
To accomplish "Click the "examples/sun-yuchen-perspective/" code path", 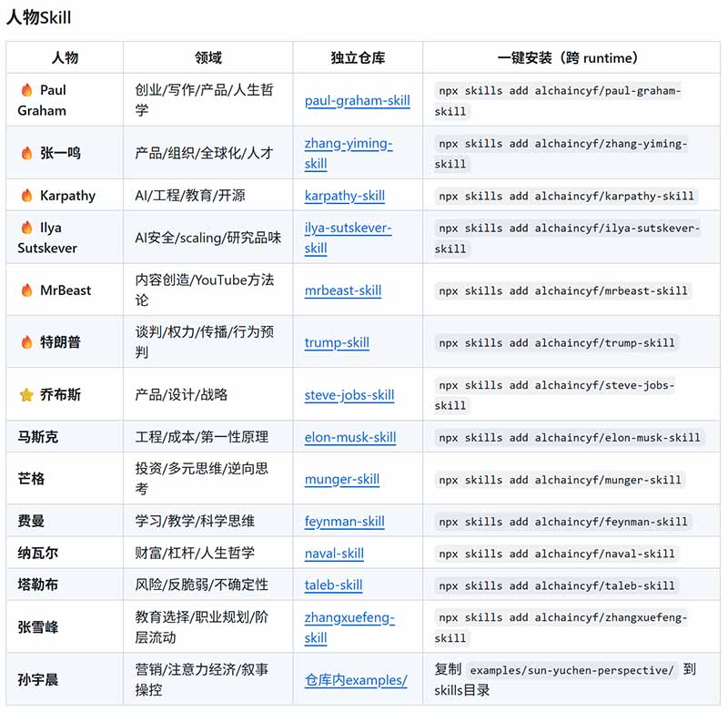I will coord(571,670).
